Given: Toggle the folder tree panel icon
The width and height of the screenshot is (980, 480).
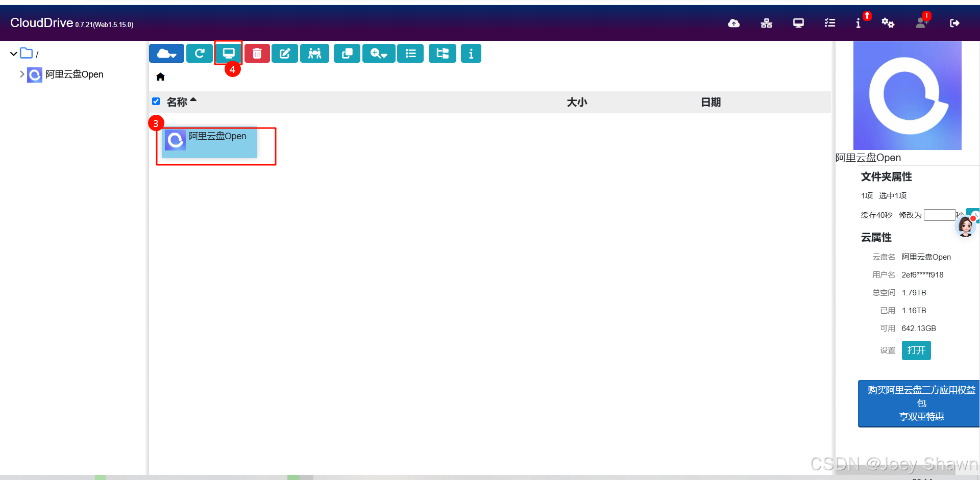Looking at the screenshot, I should pos(443,54).
